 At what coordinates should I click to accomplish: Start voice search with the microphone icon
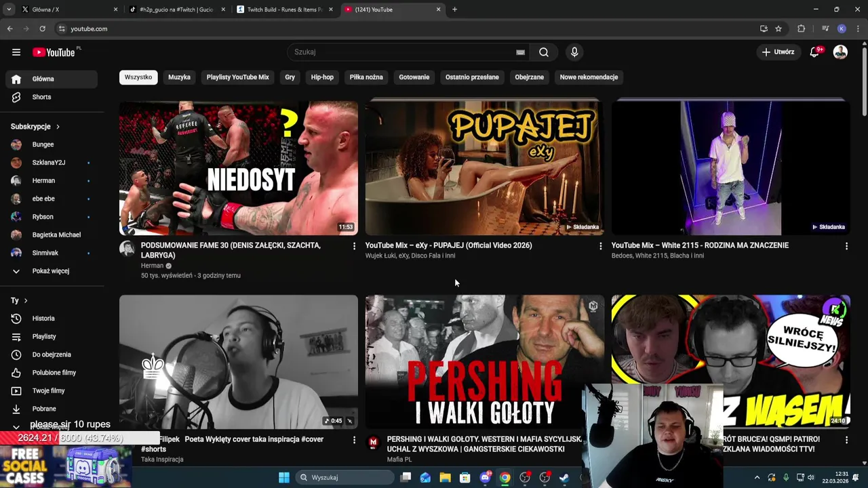pos(574,52)
